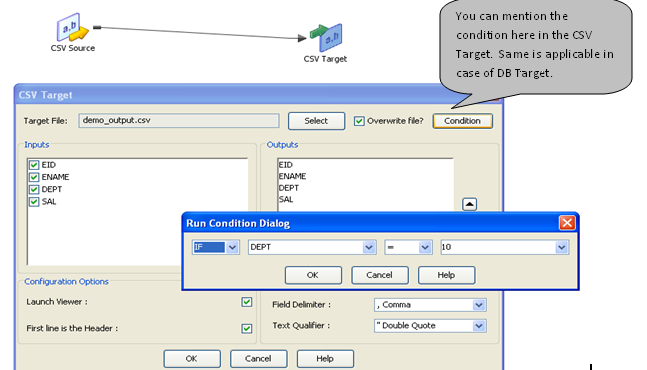Toggle the Overwrite file checkbox
The image size is (647, 370).
click(x=359, y=121)
